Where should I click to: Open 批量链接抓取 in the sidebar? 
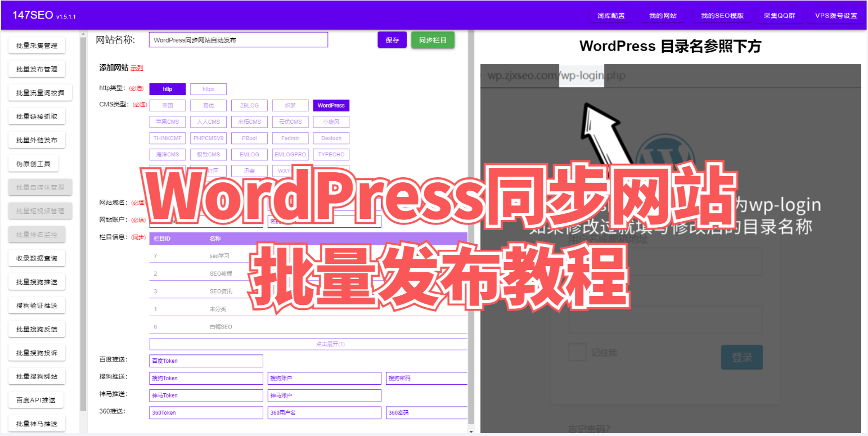(x=37, y=116)
